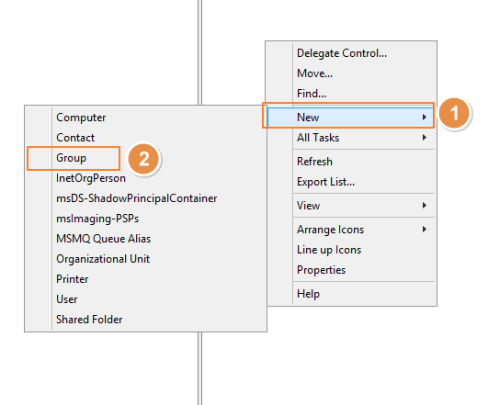Choose Computer in the submenu

pos(81,117)
